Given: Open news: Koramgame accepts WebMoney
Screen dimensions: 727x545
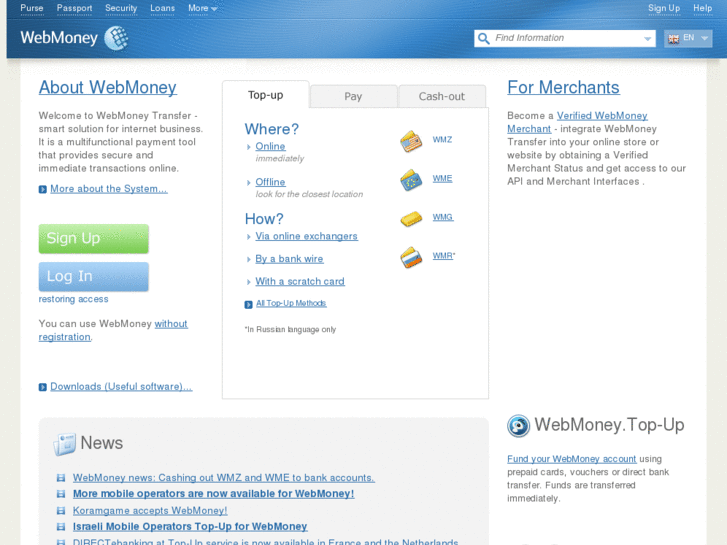Looking at the screenshot, I should pyautogui.click(x=150, y=511).
